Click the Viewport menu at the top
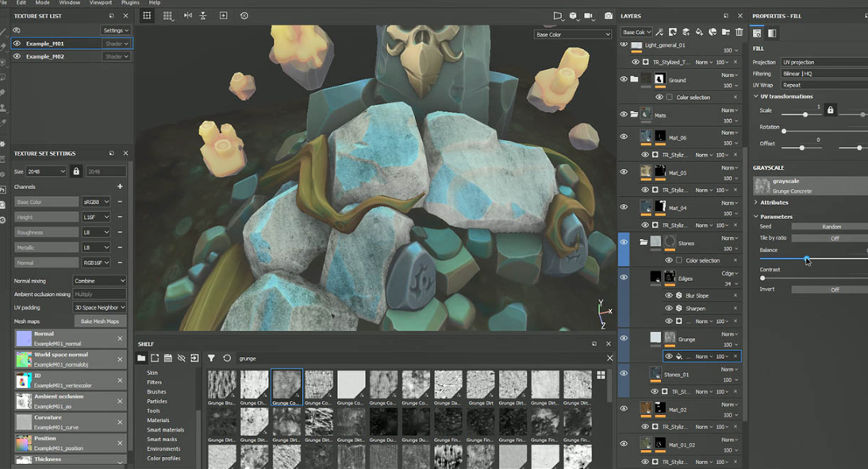868x469 pixels. pos(102,2)
